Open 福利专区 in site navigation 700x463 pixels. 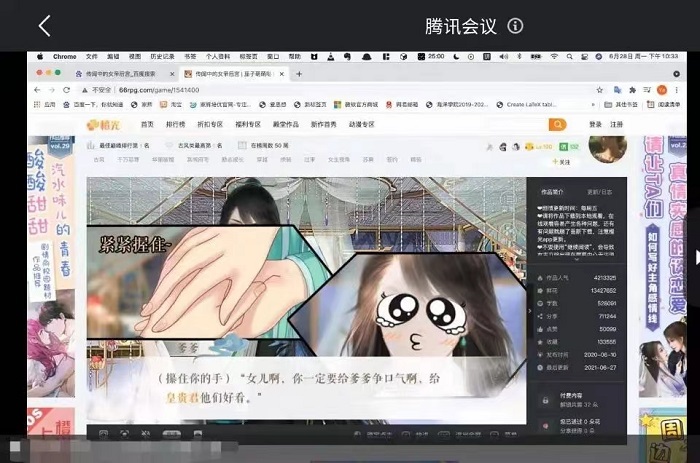tap(248, 125)
